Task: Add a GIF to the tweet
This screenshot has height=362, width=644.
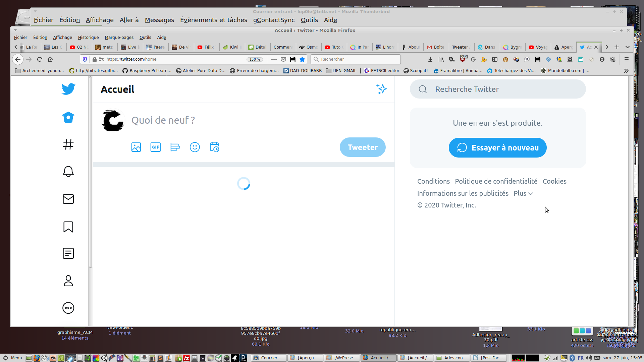Action: coord(155,147)
